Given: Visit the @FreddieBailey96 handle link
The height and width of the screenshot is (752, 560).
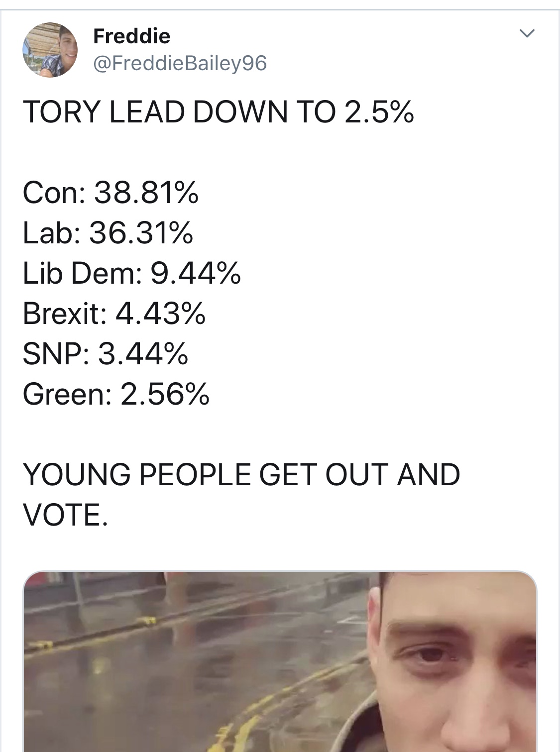Looking at the screenshot, I should [x=180, y=63].
